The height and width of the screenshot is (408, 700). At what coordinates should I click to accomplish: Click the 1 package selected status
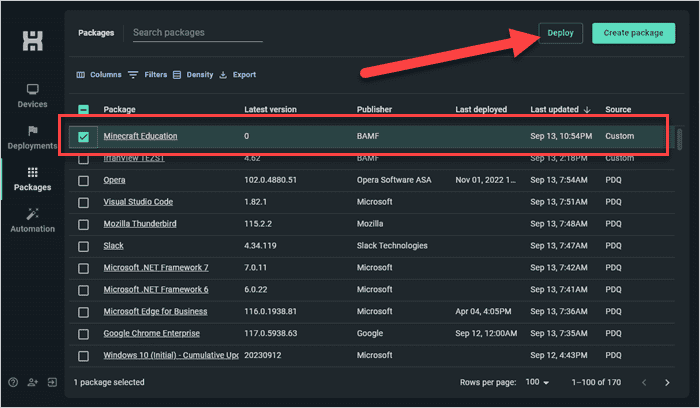pos(109,382)
